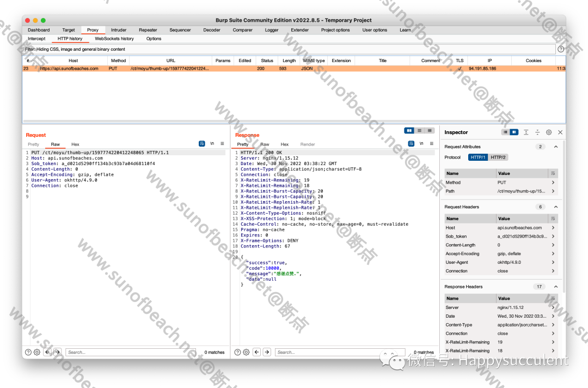The width and height of the screenshot is (588, 388).
Task: Toggle word wrap icon in Request panel
Action: coord(202,144)
